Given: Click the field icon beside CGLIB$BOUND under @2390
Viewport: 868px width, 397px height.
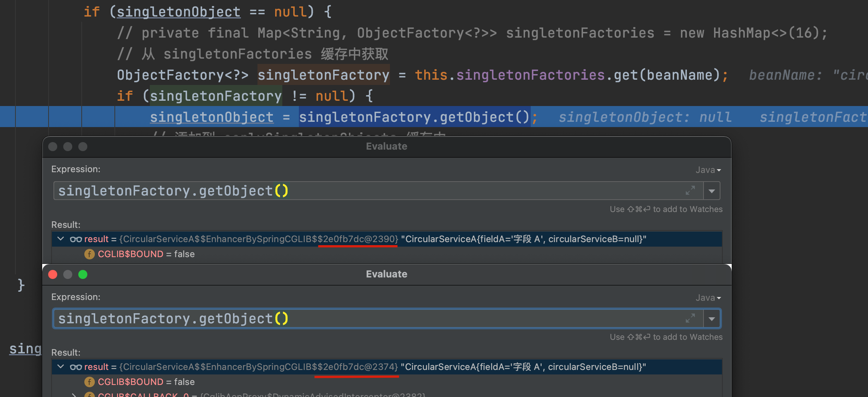Looking at the screenshot, I should pyautogui.click(x=89, y=254).
